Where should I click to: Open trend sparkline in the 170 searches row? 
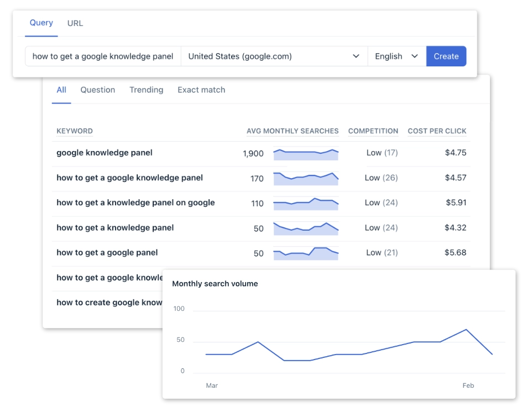306,179
